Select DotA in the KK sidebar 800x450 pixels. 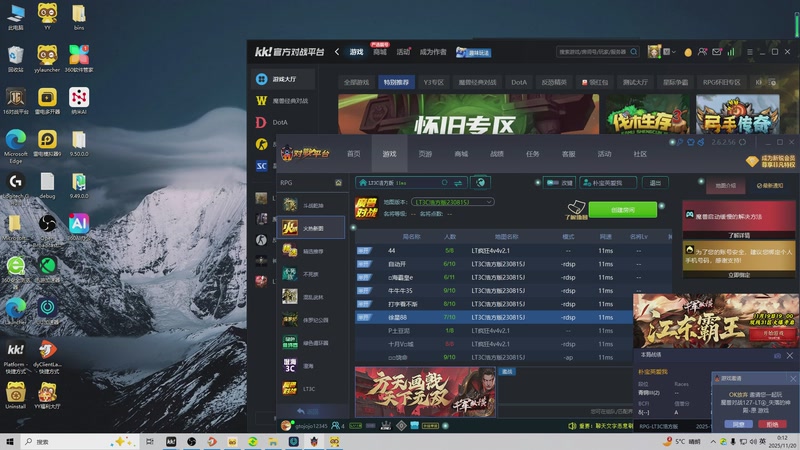[x=283, y=122]
